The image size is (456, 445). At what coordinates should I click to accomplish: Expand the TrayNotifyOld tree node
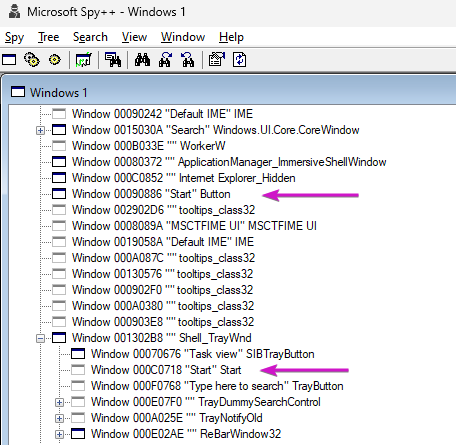tap(59, 418)
